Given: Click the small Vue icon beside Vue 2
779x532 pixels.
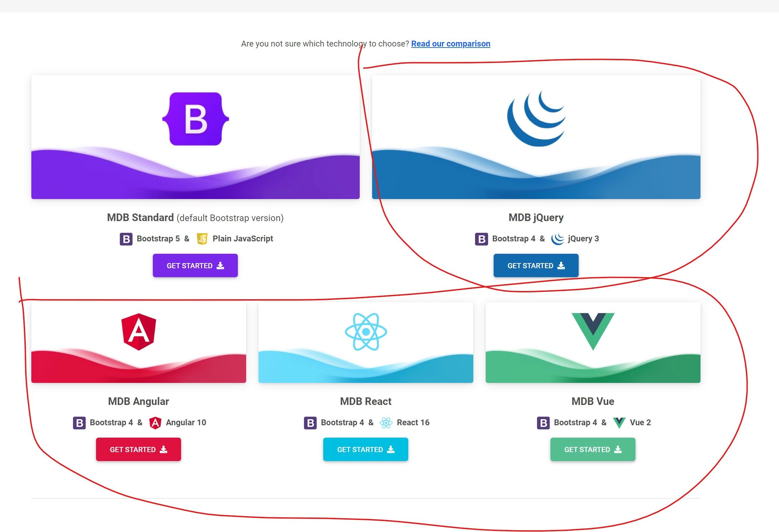Looking at the screenshot, I should click(619, 423).
